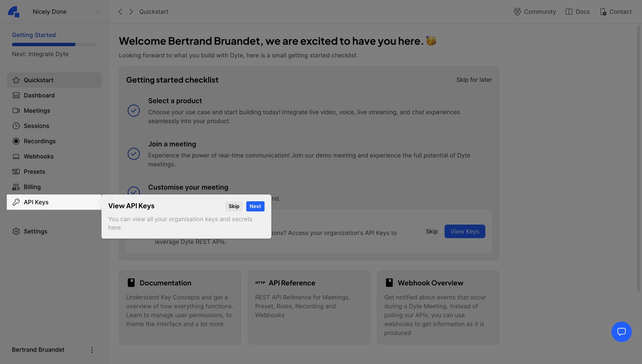The image size is (642, 364).
Task: Open the chat support bubble
Action: [621, 332]
